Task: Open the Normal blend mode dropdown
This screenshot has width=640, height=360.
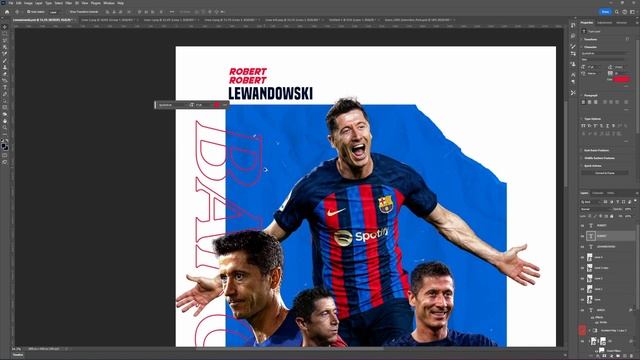Action: 596,209
